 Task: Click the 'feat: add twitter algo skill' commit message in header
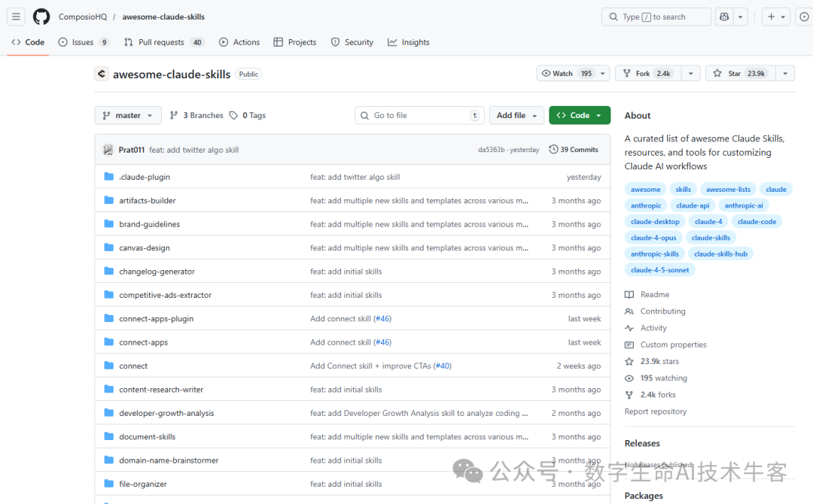click(x=194, y=150)
